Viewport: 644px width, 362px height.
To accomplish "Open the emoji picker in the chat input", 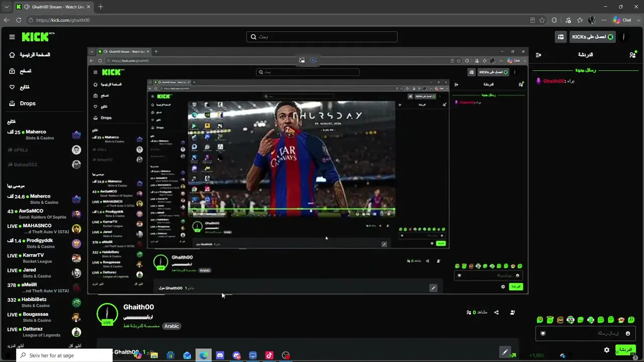I will 627,333.
